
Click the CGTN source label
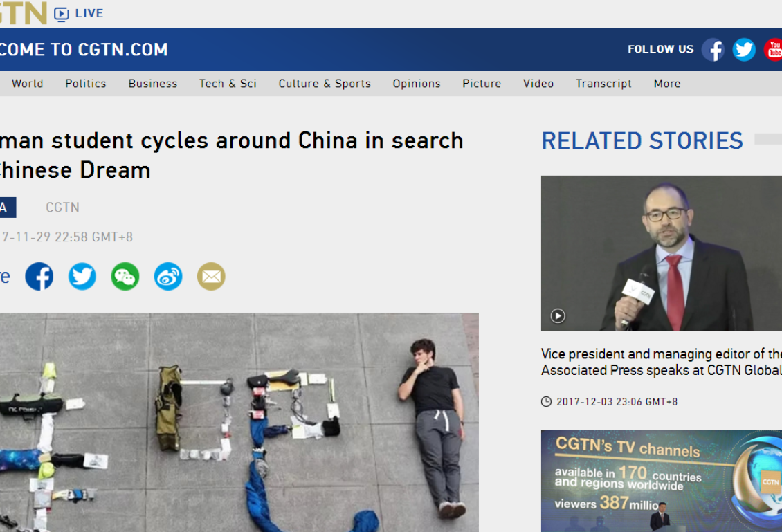(62, 208)
